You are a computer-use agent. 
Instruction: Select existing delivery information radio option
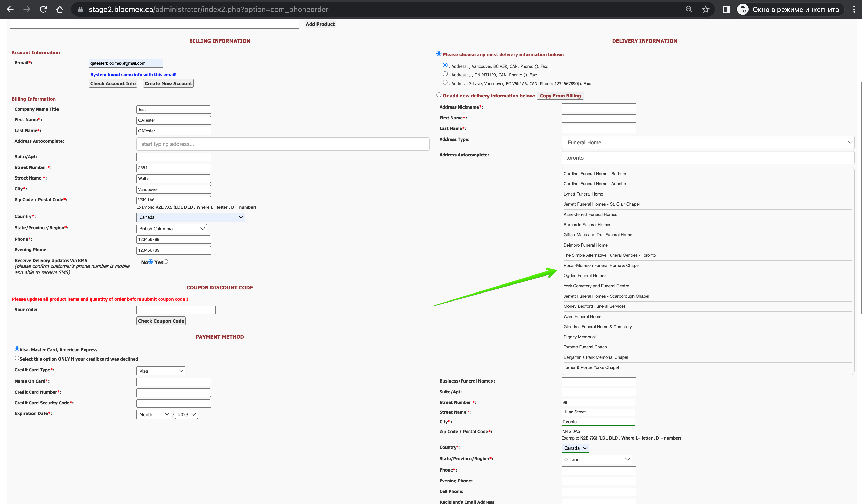(x=439, y=54)
